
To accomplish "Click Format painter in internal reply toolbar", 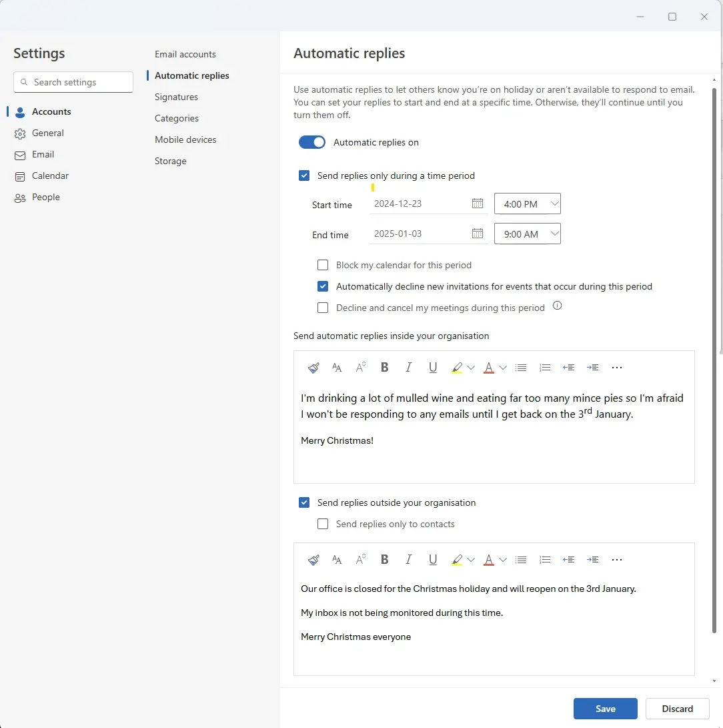I will tap(313, 368).
